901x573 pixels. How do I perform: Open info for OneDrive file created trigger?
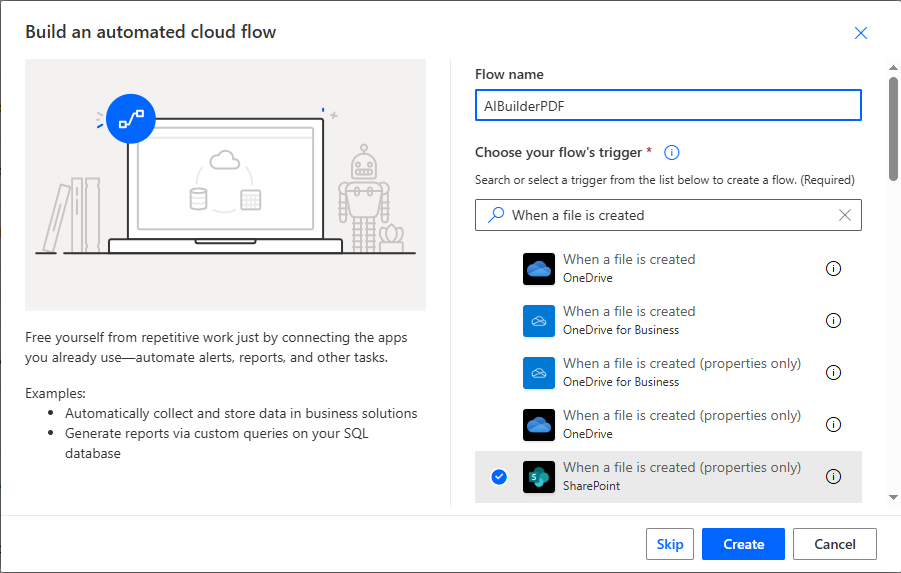coord(833,269)
